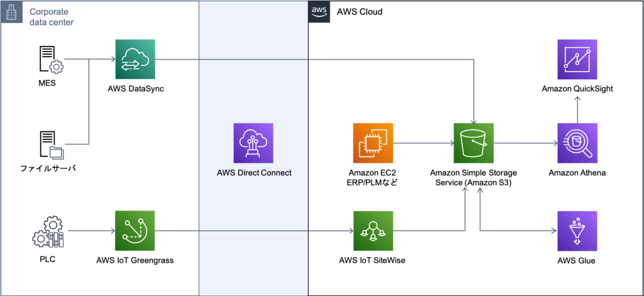Click the Amazon QuickSight label text
This screenshot has height=296, width=644.
pyautogui.click(x=577, y=89)
